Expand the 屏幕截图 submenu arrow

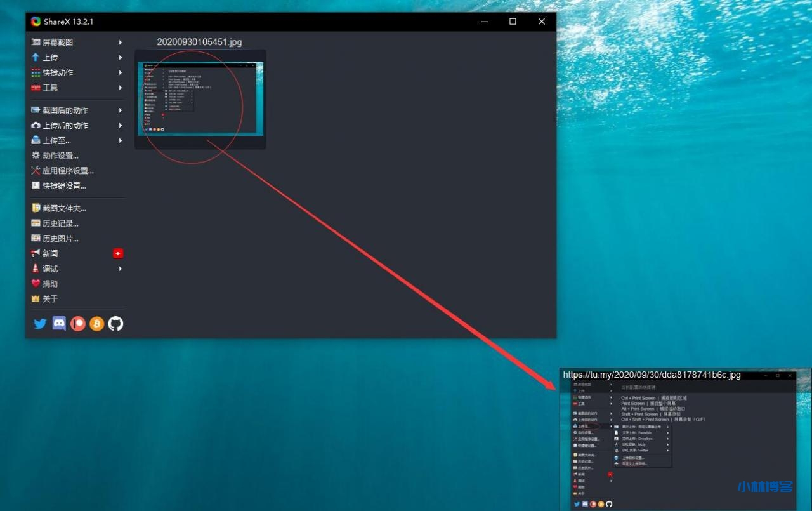(x=120, y=43)
